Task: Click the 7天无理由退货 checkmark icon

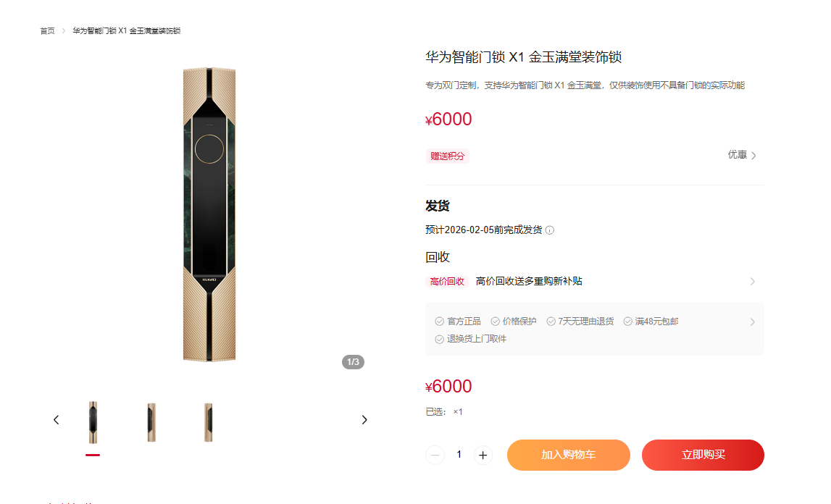Action: click(551, 322)
